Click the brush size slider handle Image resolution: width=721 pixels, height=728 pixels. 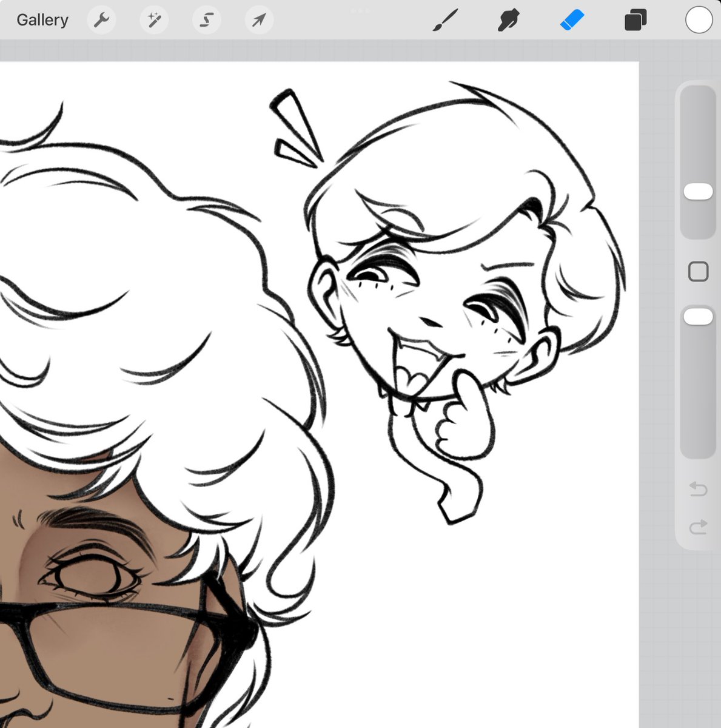[x=698, y=192]
